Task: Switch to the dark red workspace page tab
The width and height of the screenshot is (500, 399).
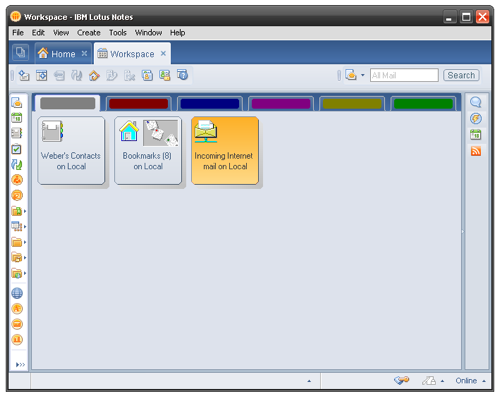Action: coord(138,104)
